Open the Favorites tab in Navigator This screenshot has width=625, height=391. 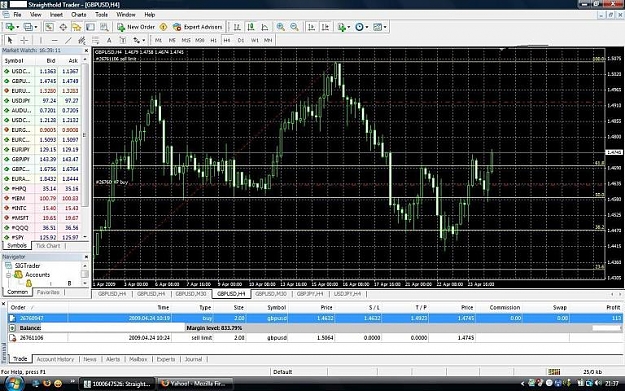tap(48, 293)
